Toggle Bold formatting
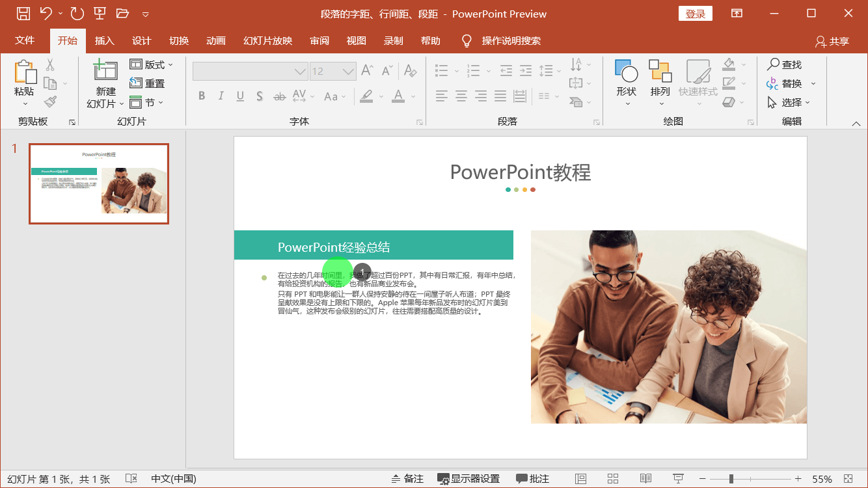Viewport: 868px width, 488px height. tap(202, 96)
